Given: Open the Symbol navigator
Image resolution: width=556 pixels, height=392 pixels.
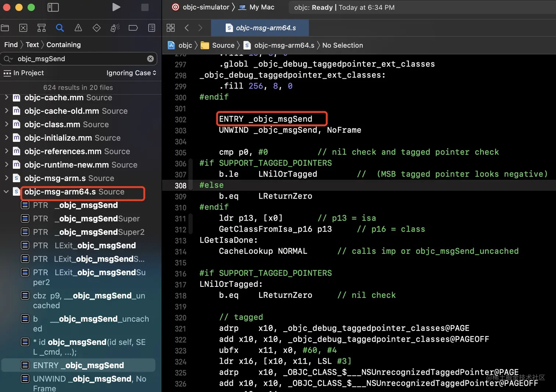Looking at the screenshot, I should coord(42,28).
